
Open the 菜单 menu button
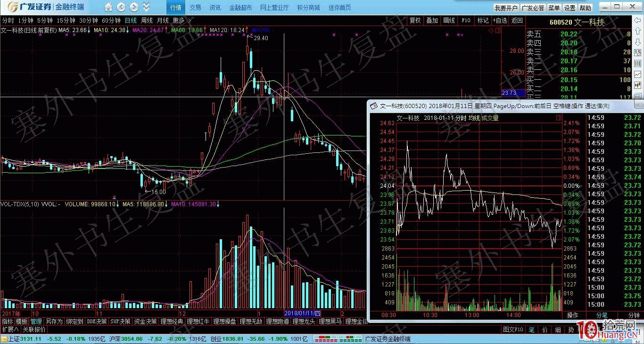pyautogui.click(x=554, y=8)
